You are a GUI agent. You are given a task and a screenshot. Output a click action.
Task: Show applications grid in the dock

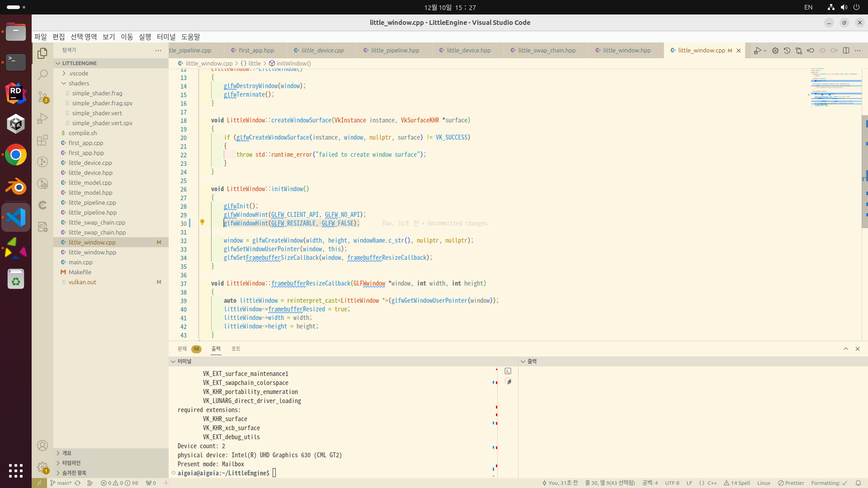point(16,471)
